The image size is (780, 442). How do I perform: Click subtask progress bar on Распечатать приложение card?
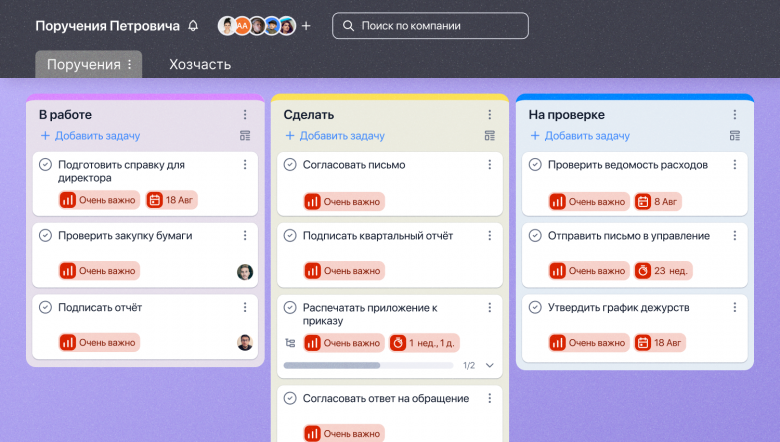(368, 365)
